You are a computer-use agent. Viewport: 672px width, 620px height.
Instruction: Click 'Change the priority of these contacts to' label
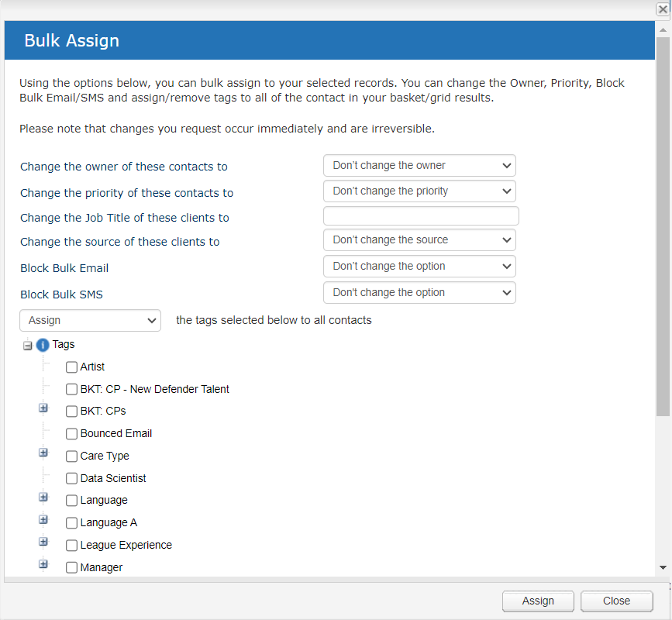(x=127, y=193)
